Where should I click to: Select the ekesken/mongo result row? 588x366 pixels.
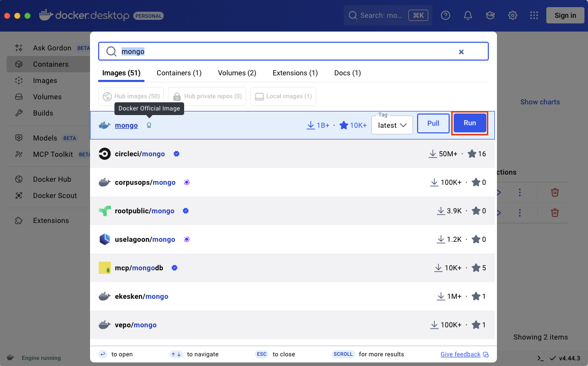(x=292, y=297)
